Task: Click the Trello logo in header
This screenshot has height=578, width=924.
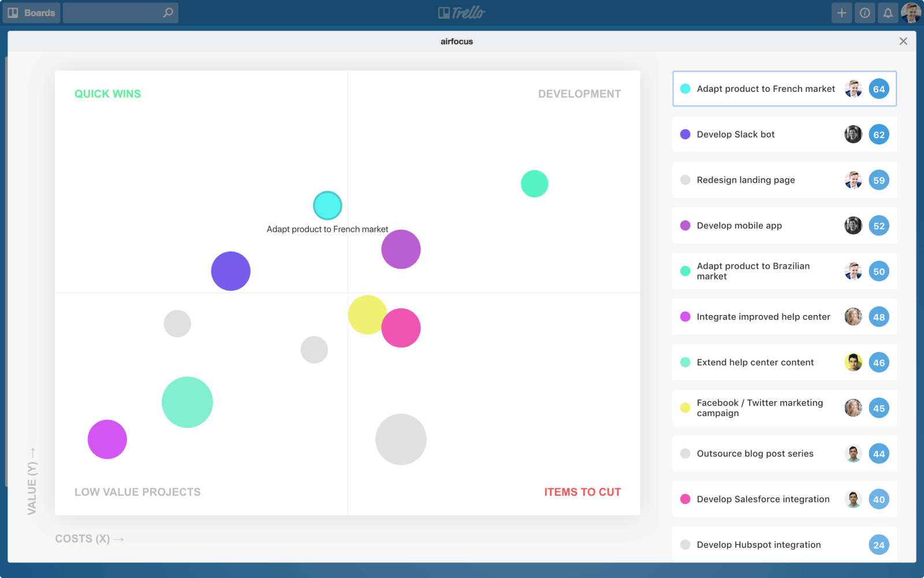Action: click(x=461, y=13)
